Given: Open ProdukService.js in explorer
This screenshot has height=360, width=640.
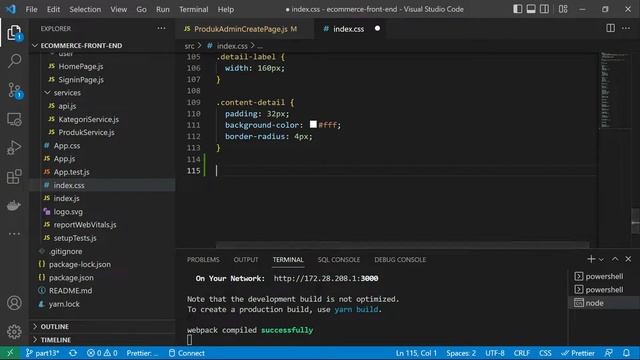Looking at the screenshot, I should point(86,132).
